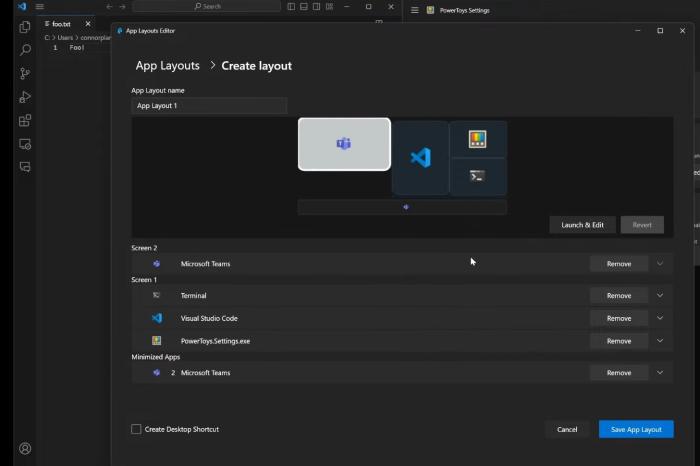Image resolution: width=700 pixels, height=466 pixels.
Task: Open VS Code Search in the activity bar
Action: coord(25,50)
